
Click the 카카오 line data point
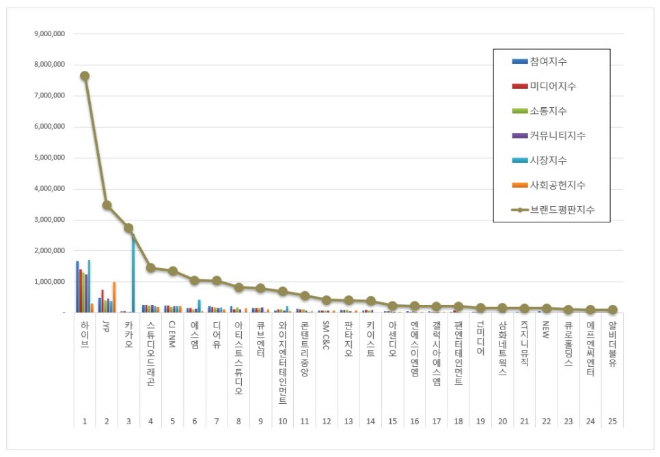[x=129, y=228]
